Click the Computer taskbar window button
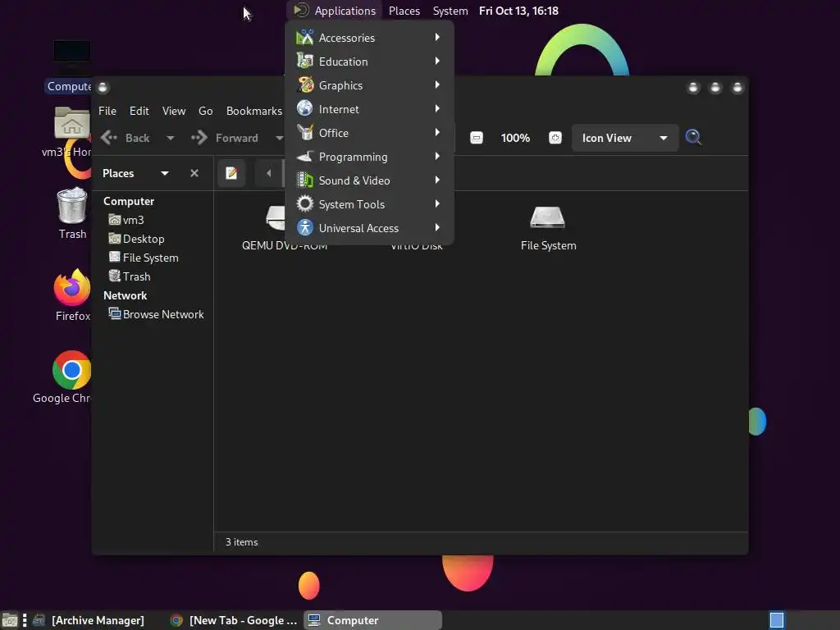 tap(373, 620)
